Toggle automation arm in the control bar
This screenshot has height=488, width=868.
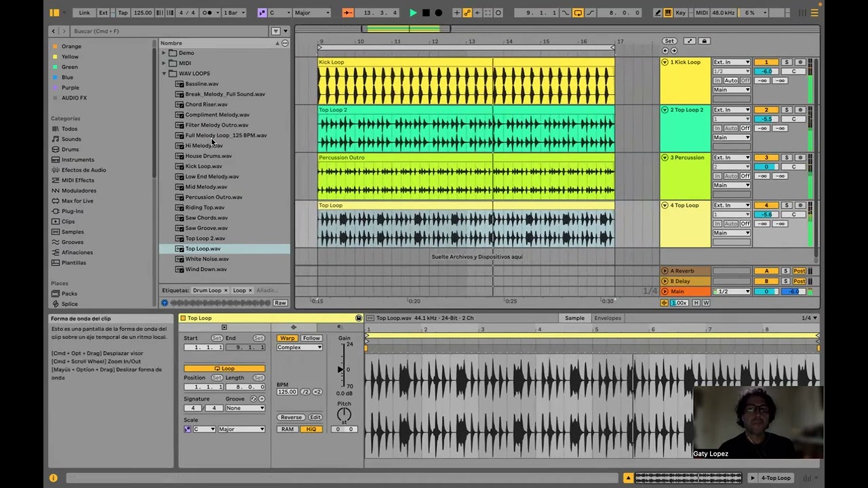(x=467, y=13)
